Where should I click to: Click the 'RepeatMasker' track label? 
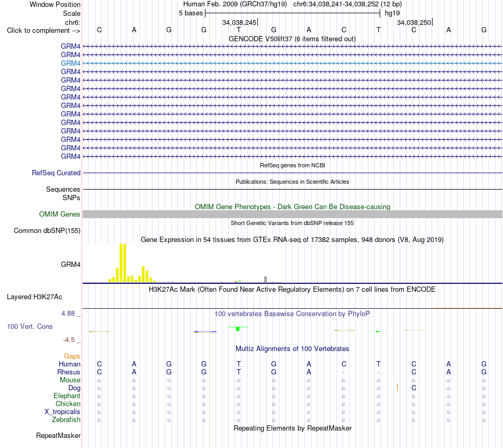(58, 435)
